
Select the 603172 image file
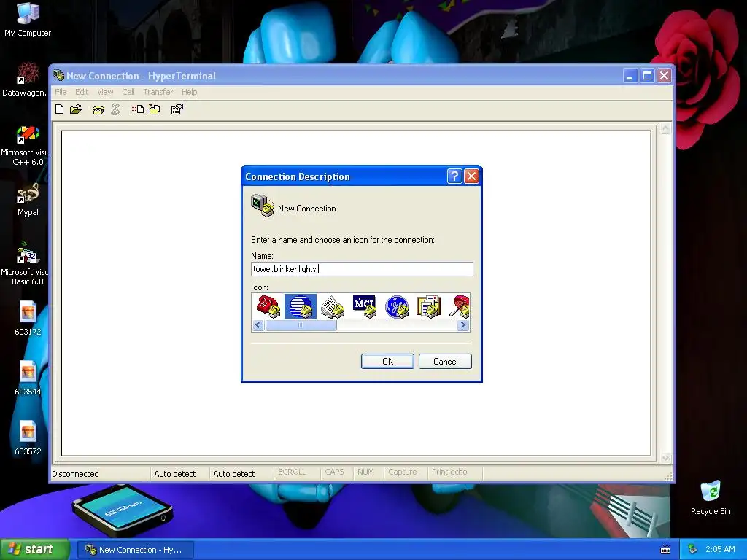[x=28, y=318]
